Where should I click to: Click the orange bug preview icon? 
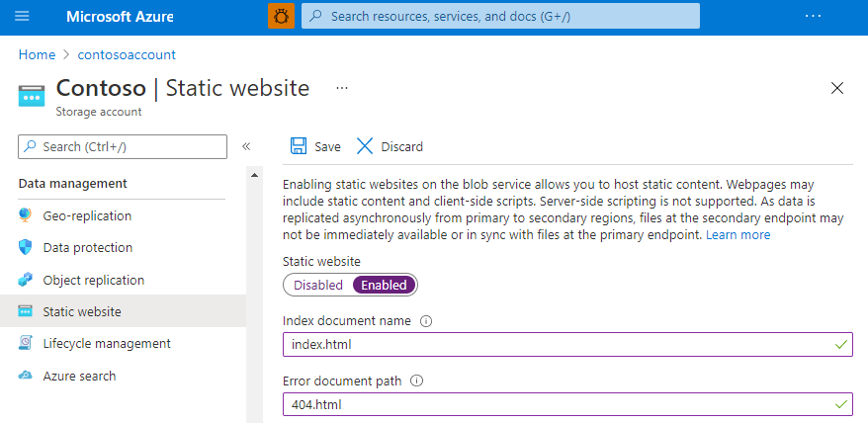pyautogui.click(x=281, y=16)
